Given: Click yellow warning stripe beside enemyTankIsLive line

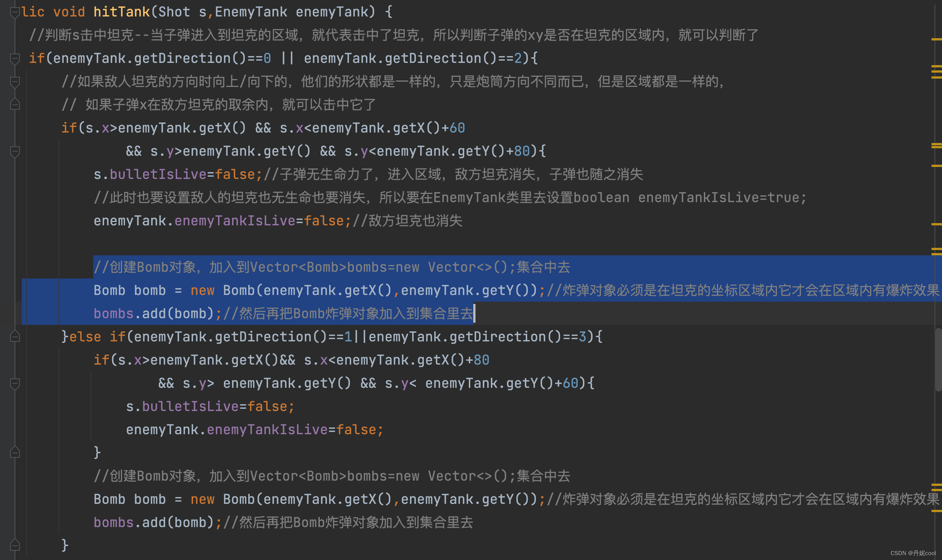Looking at the screenshot, I should click(936, 224).
